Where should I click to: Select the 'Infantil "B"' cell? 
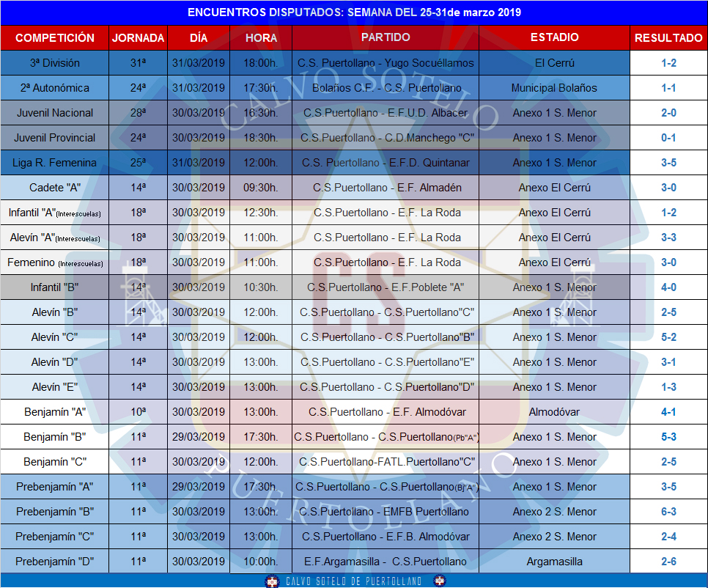55,287
